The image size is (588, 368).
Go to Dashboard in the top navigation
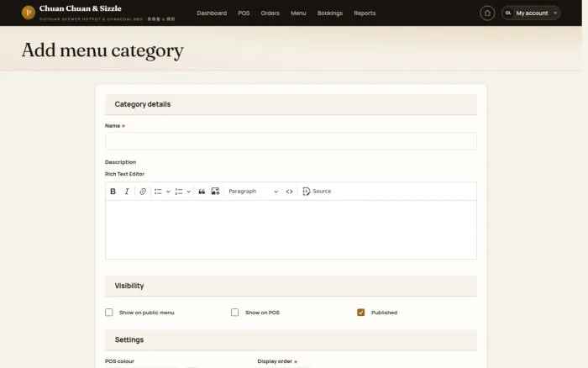(212, 13)
